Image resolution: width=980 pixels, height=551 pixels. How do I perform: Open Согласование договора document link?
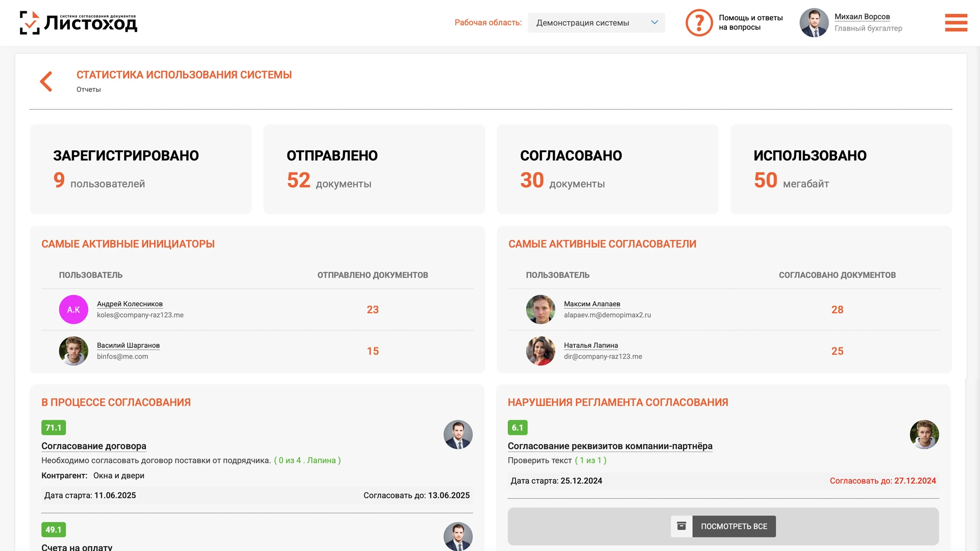94,446
